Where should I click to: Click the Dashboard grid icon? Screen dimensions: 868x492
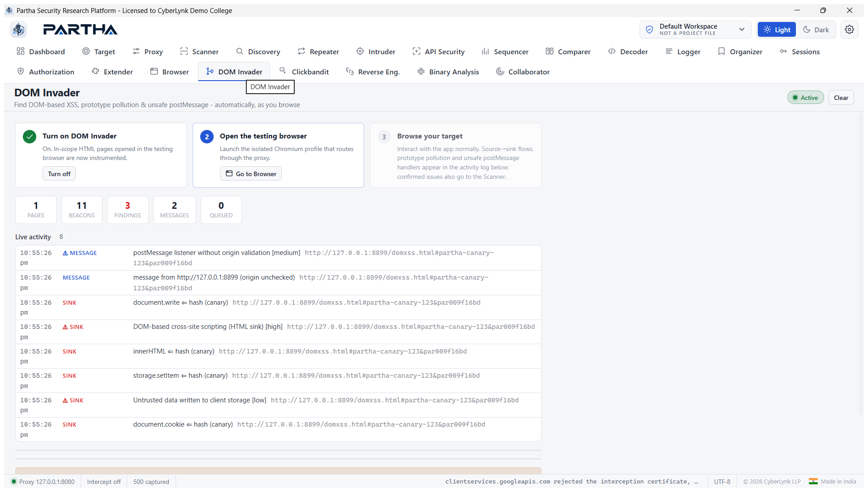pos(21,52)
